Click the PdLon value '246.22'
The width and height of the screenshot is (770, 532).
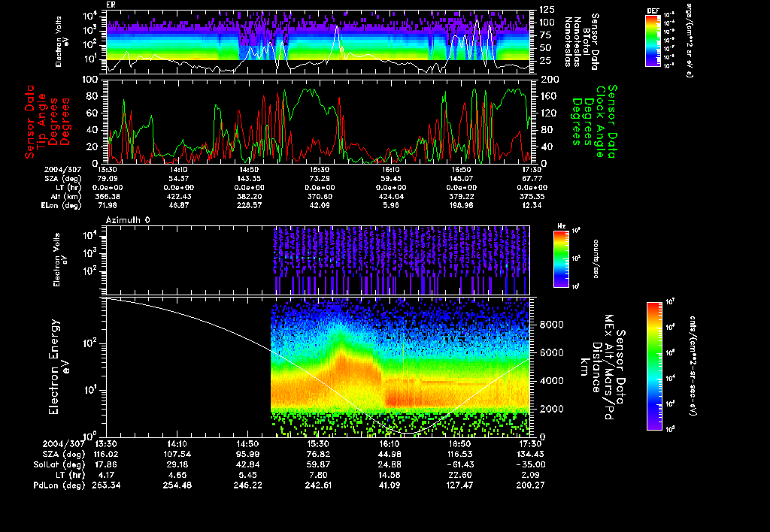[247, 485]
